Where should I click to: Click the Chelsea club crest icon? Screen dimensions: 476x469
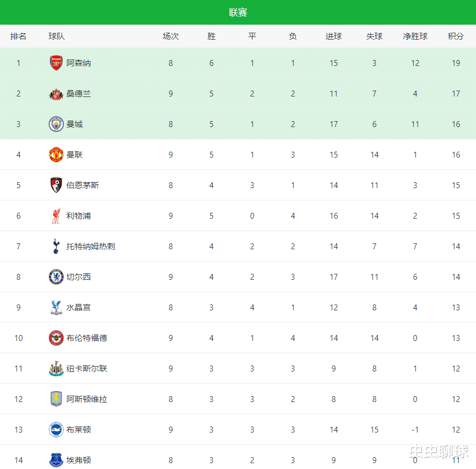56,277
